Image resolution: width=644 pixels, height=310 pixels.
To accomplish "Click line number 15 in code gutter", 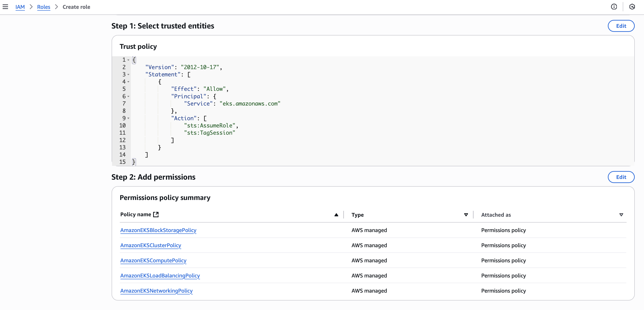I will pos(122,162).
